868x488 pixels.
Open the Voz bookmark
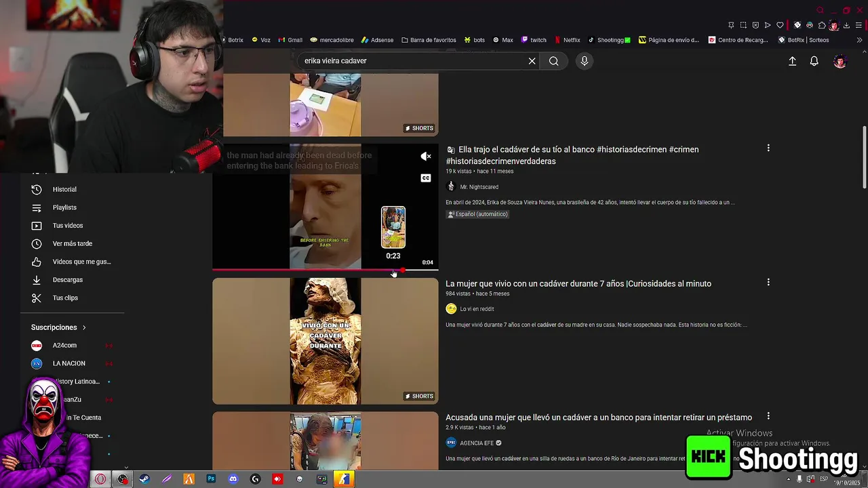(261, 40)
